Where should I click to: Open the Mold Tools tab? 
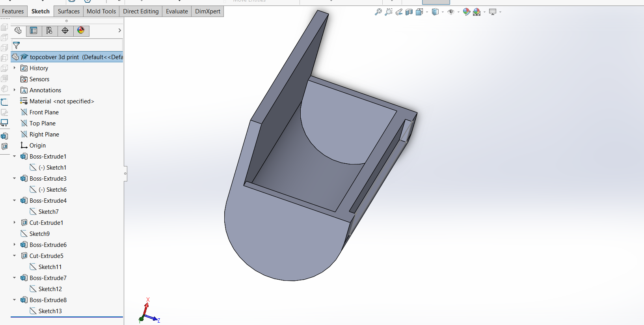point(101,11)
